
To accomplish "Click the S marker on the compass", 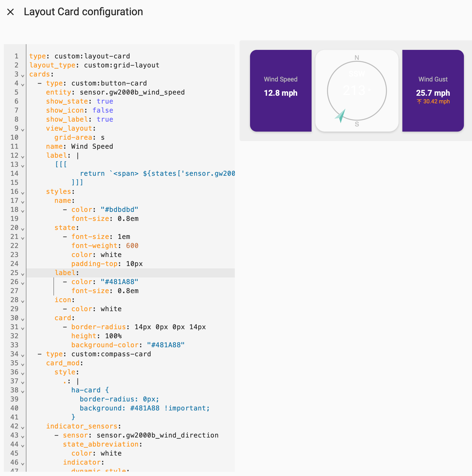I will coord(357,124).
